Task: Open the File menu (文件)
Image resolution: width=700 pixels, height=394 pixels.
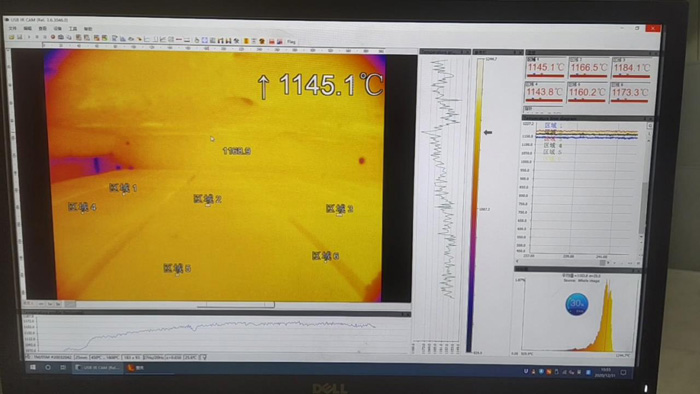Action: tap(12, 28)
